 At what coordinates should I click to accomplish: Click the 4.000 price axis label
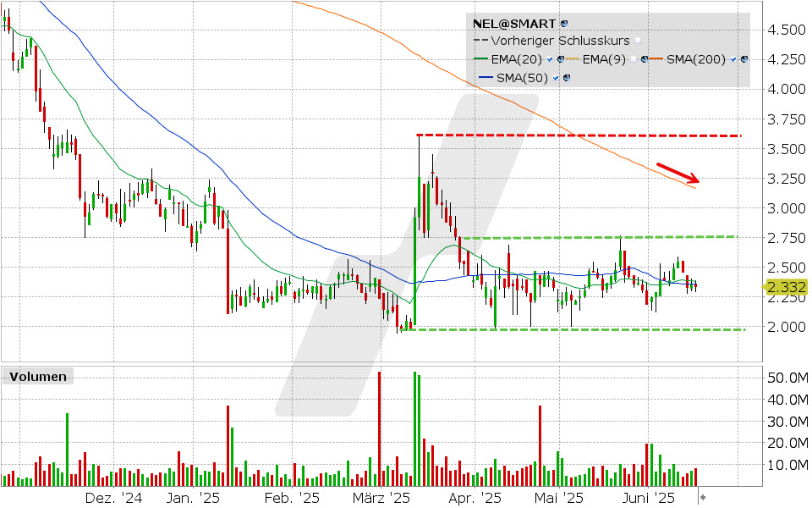coord(786,89)
